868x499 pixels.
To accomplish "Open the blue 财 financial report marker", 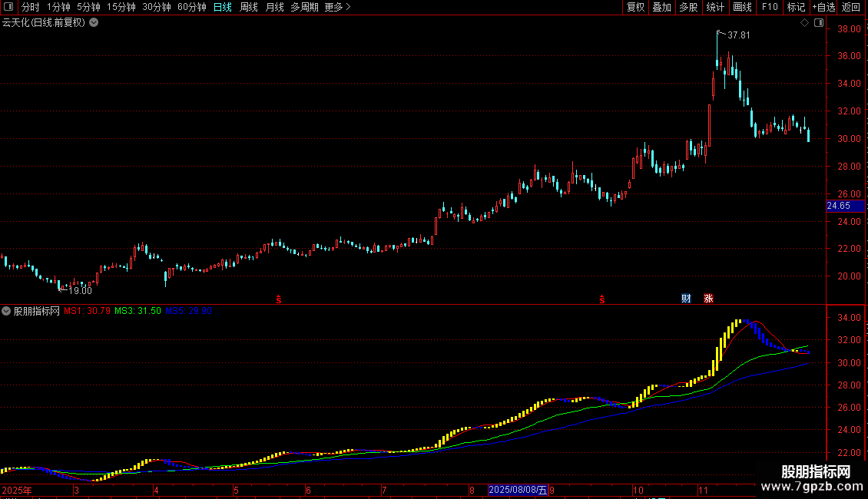I will point(686,299).
